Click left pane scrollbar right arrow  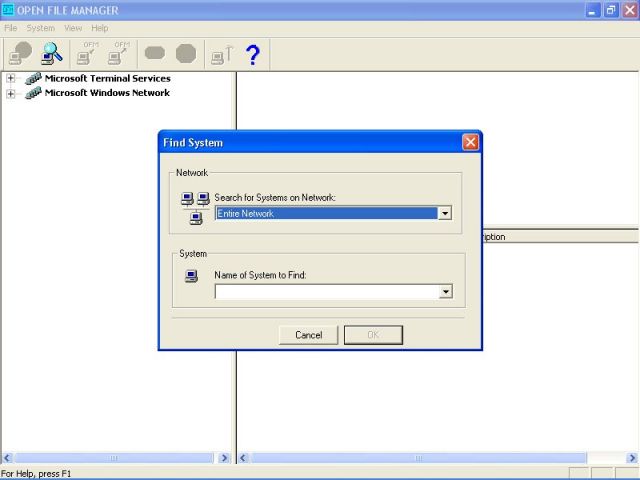coord(224,458)
